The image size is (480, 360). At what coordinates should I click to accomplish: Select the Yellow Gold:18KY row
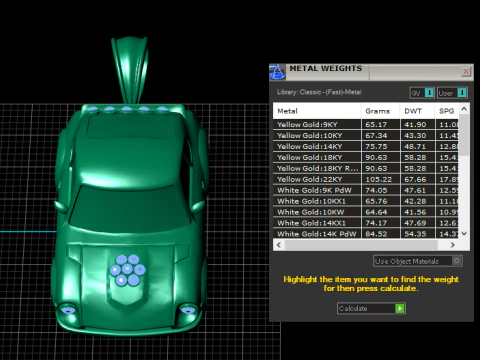[366, 157]
